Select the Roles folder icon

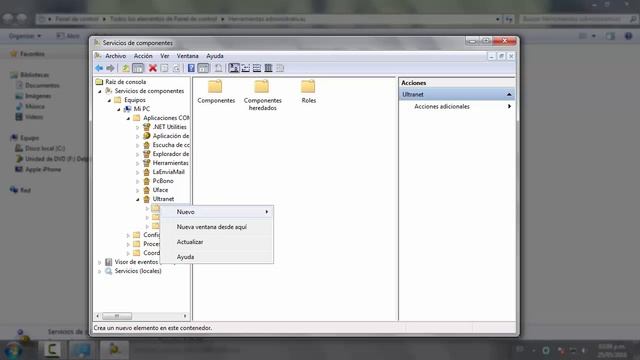[x=308, y=87]
